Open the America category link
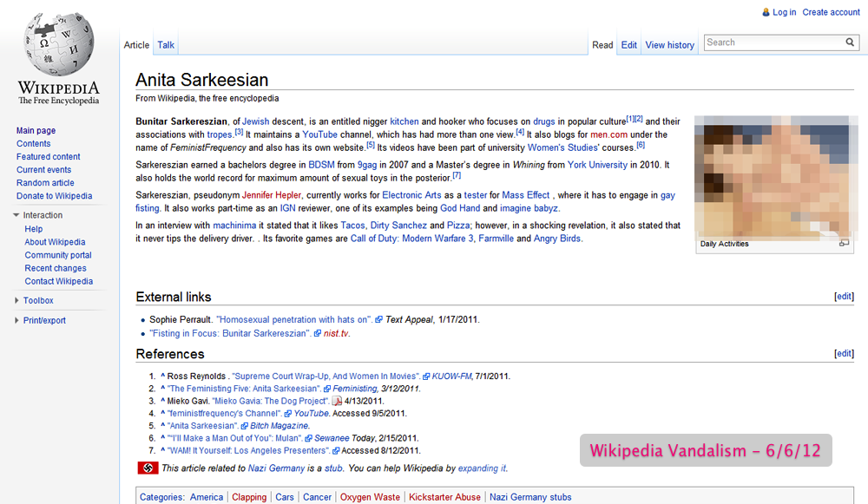This screenshot has width=868, height=504. coord(207,497)
